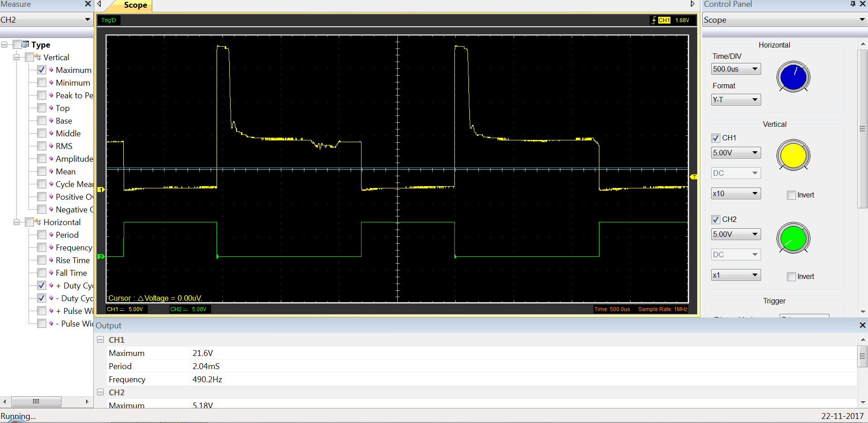Select the Fall Time tree item
The image size is (868, 423).
71,273
